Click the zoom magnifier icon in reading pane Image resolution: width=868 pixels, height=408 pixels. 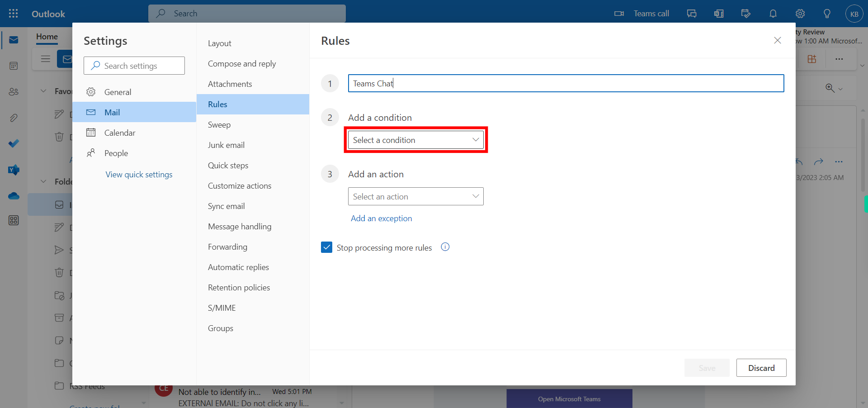click(x=830, y=88)
